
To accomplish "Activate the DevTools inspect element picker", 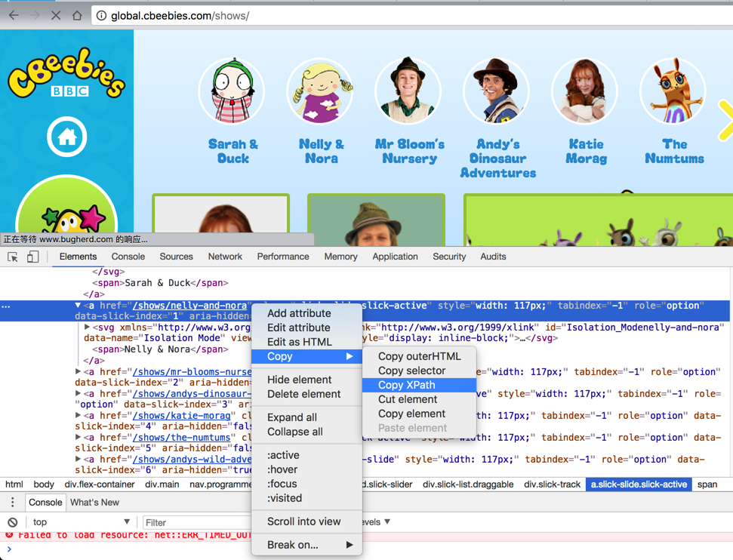I will click(13, 257).
